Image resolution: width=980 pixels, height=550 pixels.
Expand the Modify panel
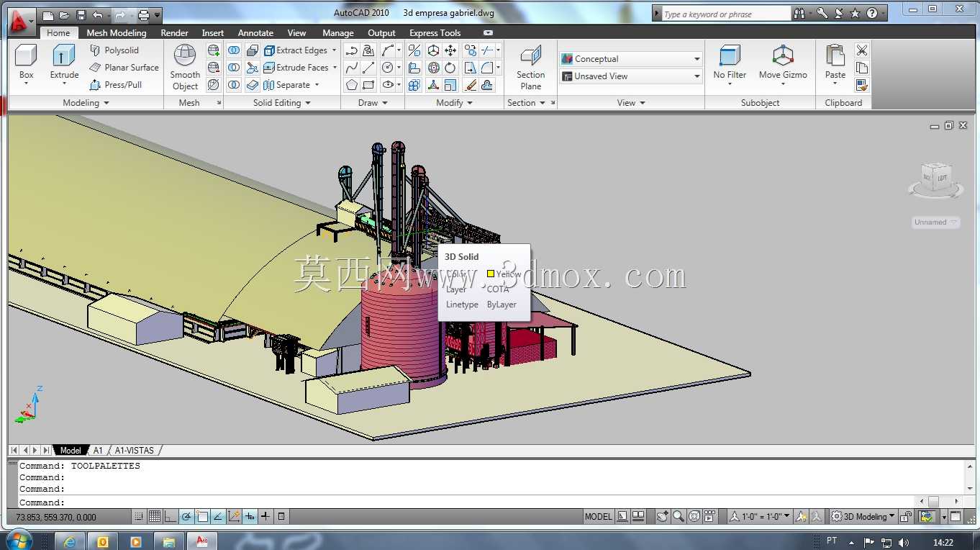click(x=454, y=103)
